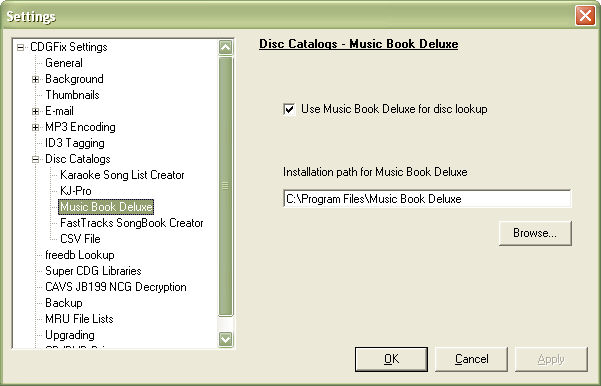The image size is (601, 386).
Task: Select Backup settings item
Action: tap(64, 303)
